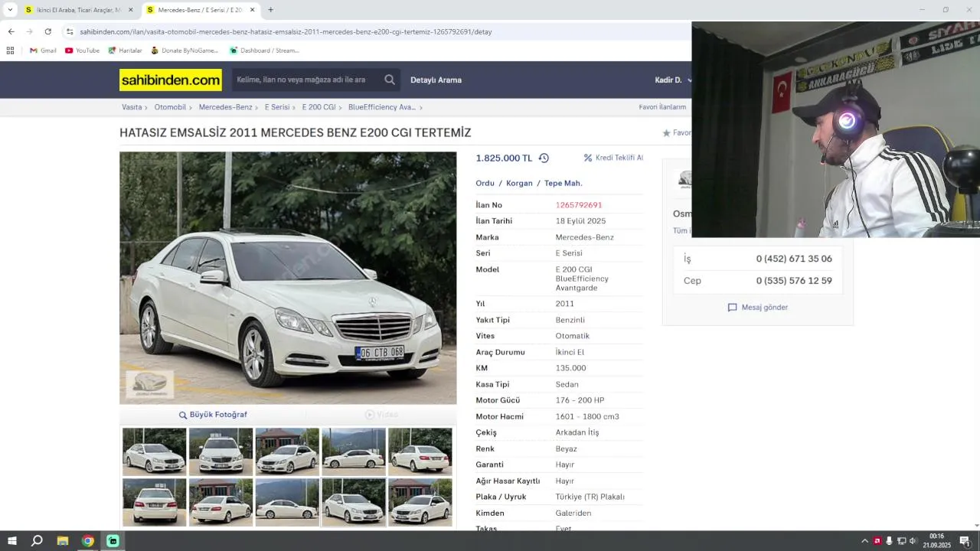Click Büyük Fotoğraf button
This screenshot has height=551, width=980.
(213, 415)
